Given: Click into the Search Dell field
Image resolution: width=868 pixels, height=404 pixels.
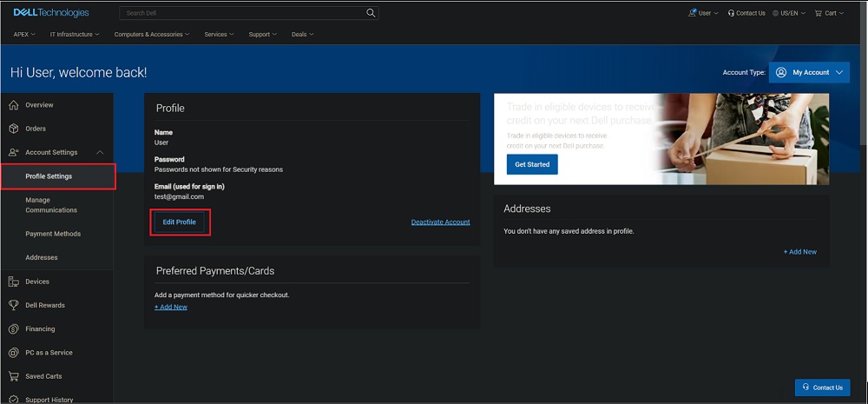Looking at the screenshot, I should click(x=243, y=13).
